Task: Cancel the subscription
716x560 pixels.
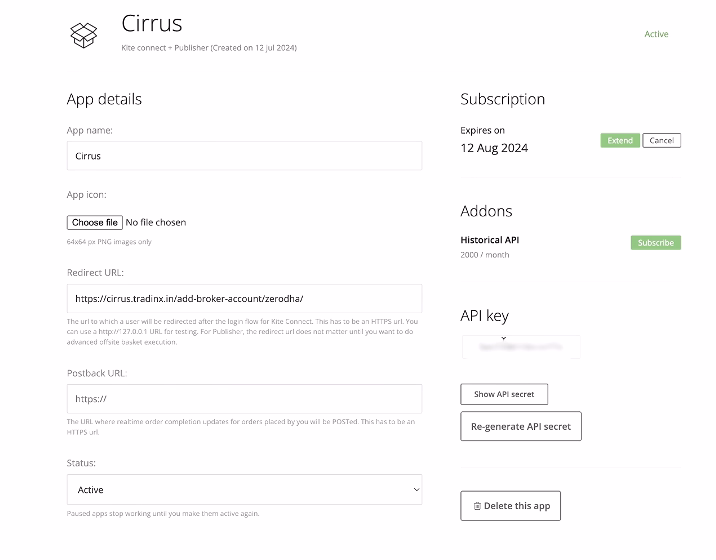Action: [x=661, y=141]
